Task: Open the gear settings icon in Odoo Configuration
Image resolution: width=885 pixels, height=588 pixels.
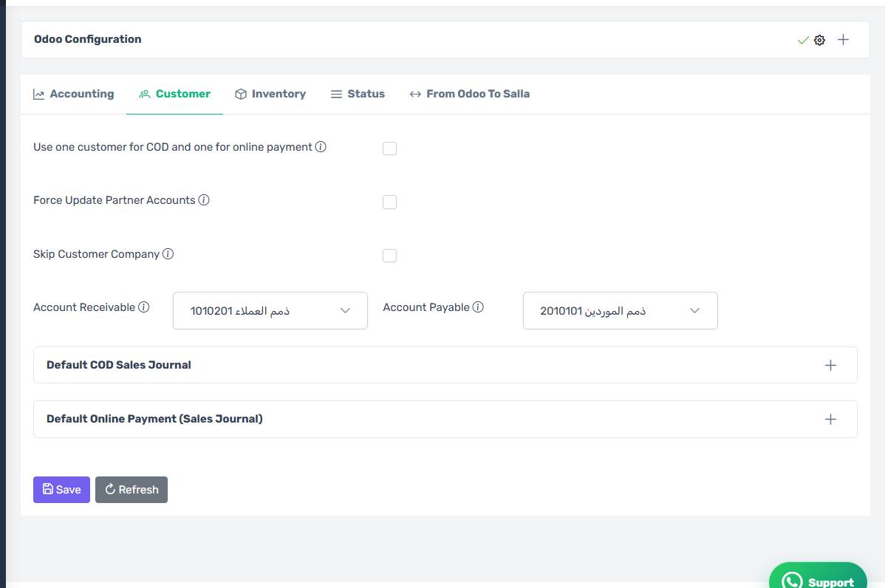Action: click(x=819, y=40)
